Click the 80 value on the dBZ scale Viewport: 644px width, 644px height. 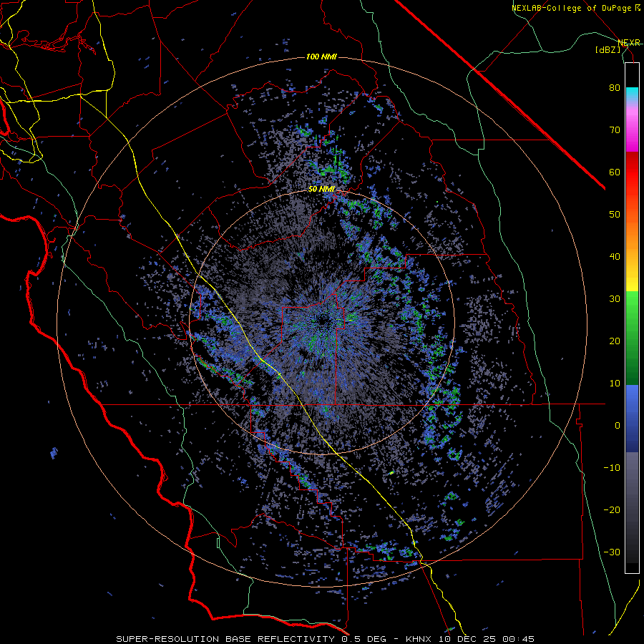coord(615,87)
